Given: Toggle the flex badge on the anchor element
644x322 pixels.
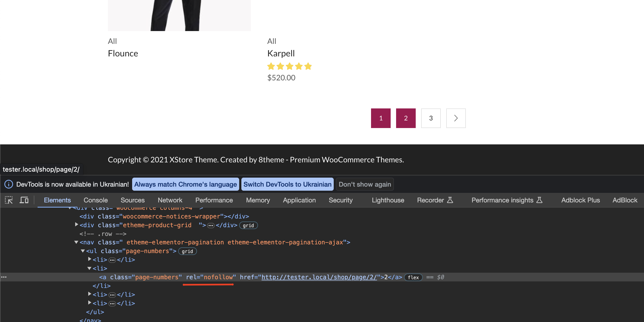Looking at the screenshot, I should tap(413, 277).
